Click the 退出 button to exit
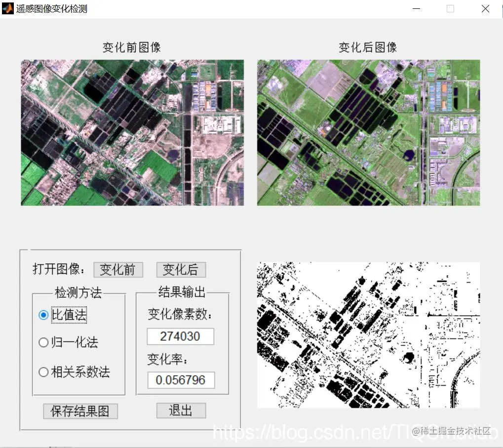This screenshot has width=503, height=448. tap(181, 410)
